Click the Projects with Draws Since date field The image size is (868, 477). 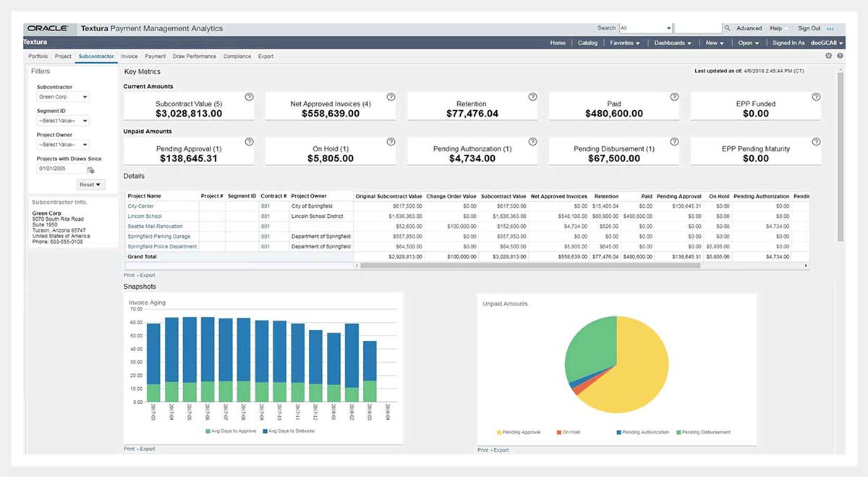click(x=61, y=169)
